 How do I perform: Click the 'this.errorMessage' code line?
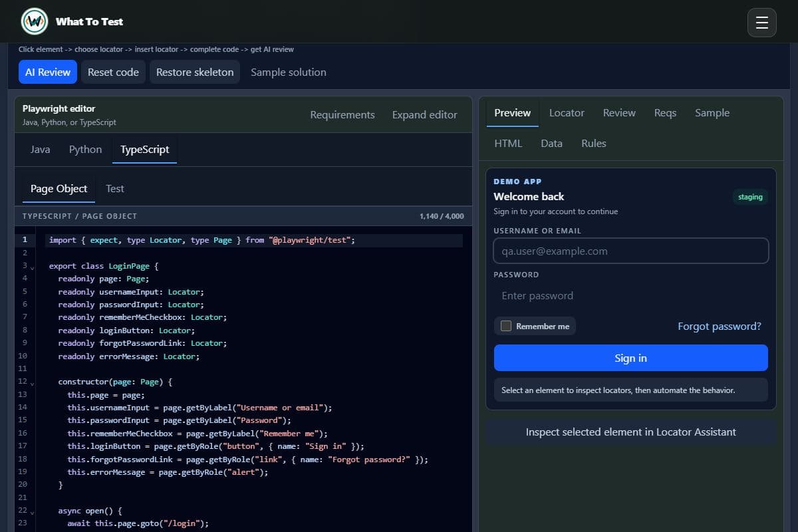[168, 472]
